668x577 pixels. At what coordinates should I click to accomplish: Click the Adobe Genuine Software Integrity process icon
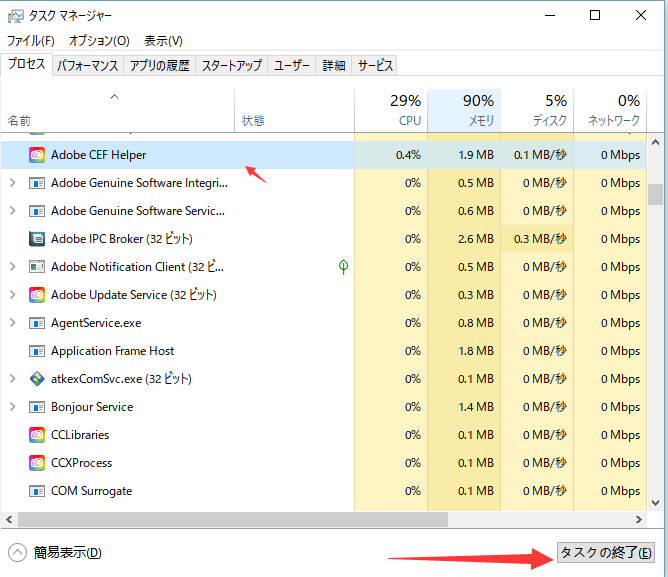point(37,183)
